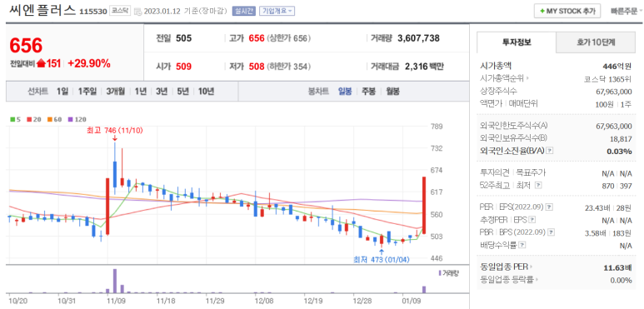Show the 월봉 monthly candle chart
Viewport: 644px width, 309px height.
point(392,91)
